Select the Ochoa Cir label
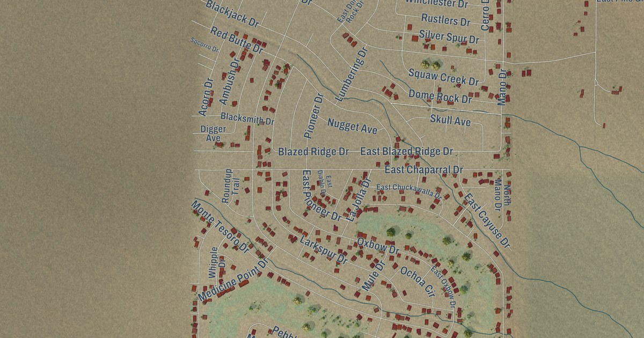The height and width of the screenshot is (338, 644). [417, 282]
